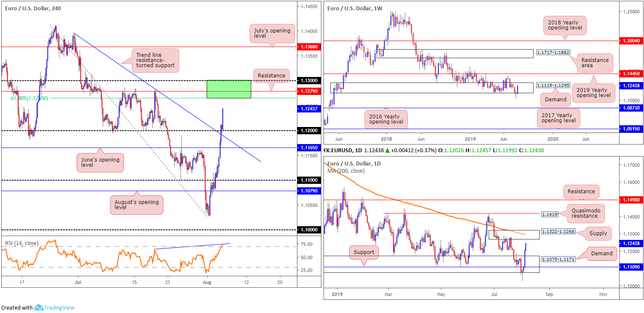Select the blue 1.11650 price label
The height and width of the screenshot is (313, 644).
tap(308, 148)
